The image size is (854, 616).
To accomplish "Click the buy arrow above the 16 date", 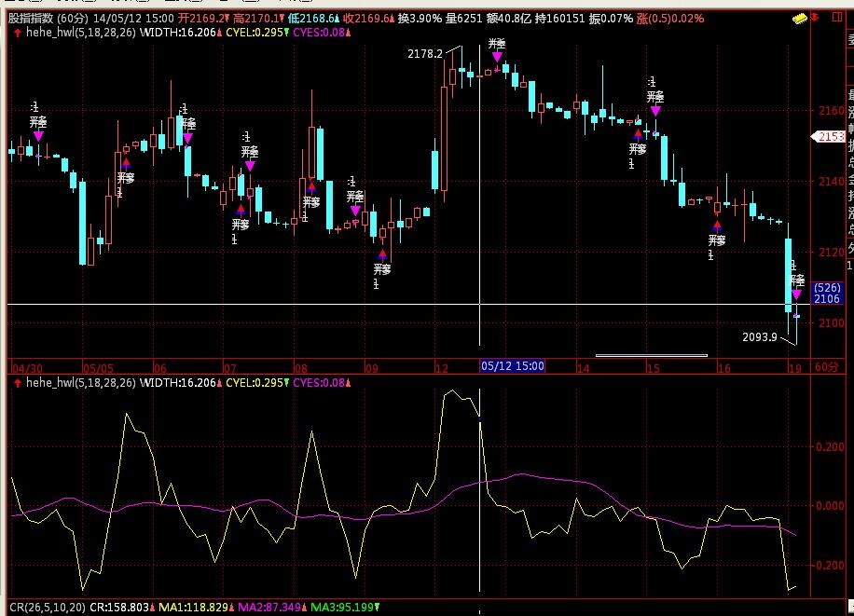I will [x=717, y=225].
